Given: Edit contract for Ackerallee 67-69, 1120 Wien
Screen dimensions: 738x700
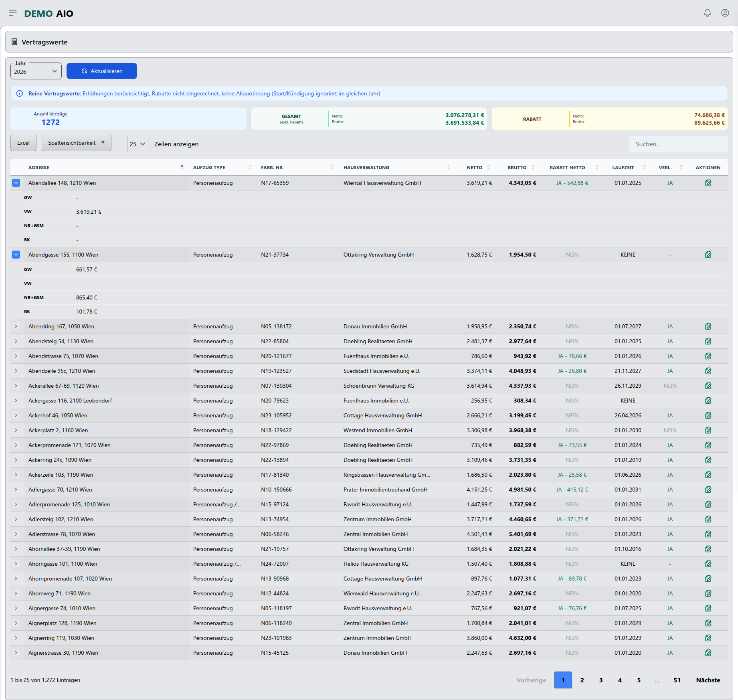Looking at the screenshot, I should 708,386.
